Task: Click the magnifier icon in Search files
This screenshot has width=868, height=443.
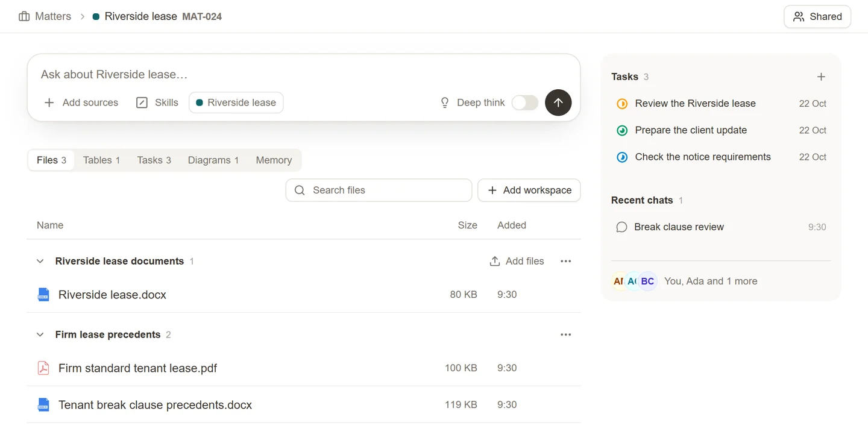Action: tap(300, 190)
